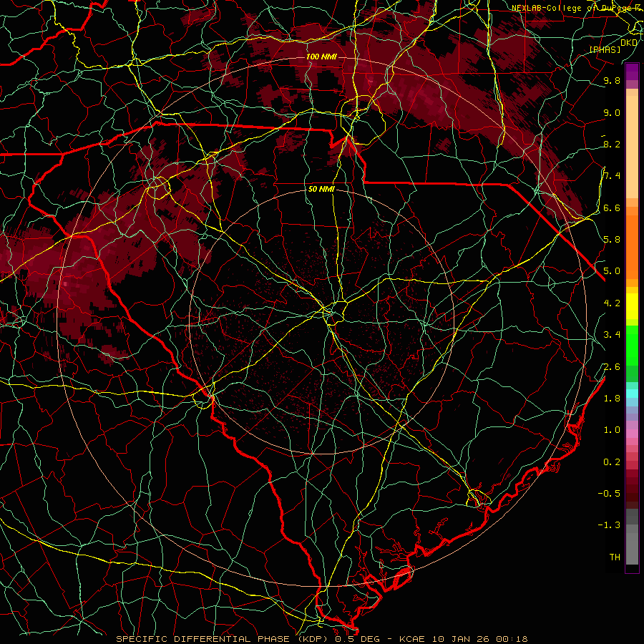This screenshot has width=644, height=644.
Task: Click the "TH" threshold label on the legend
Action: [x=615, y=557]
